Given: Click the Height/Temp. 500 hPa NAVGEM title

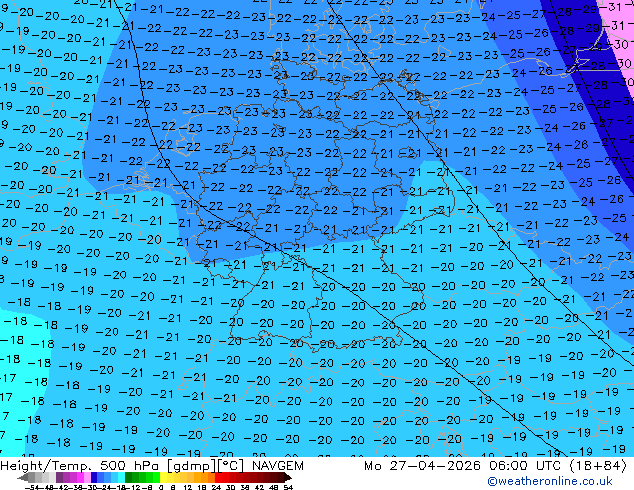Looking at the screenshot, I should [152, 466].
